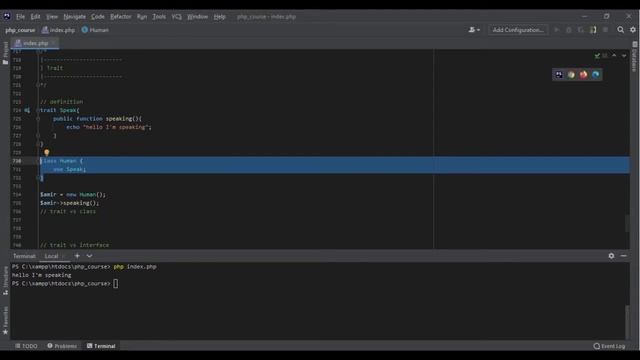Add a new terminal session

[77, 256]
